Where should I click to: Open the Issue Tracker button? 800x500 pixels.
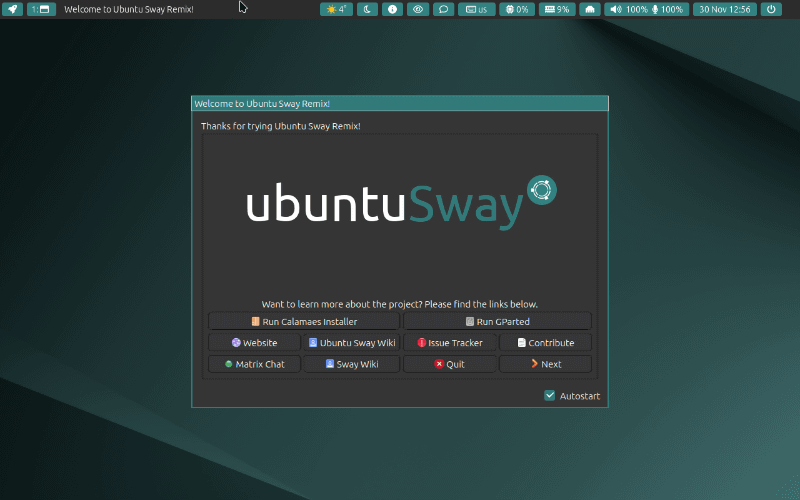click(x=449, y=343)
